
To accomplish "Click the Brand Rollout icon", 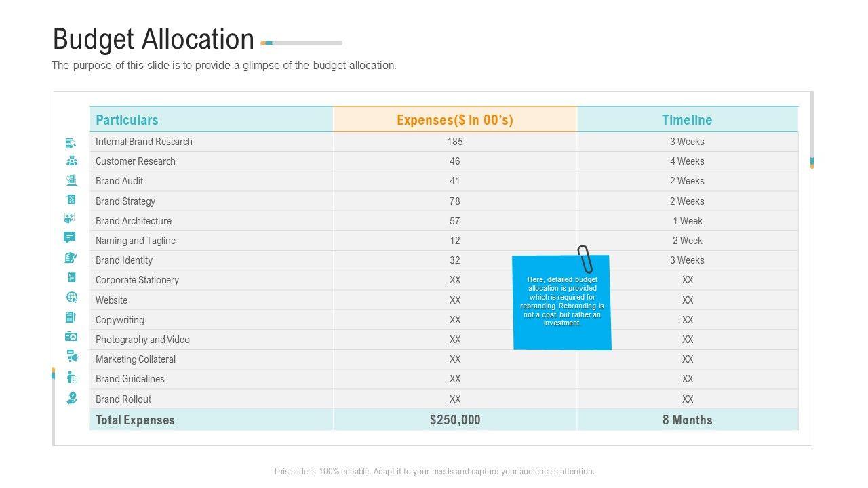I will coord(72,398).
